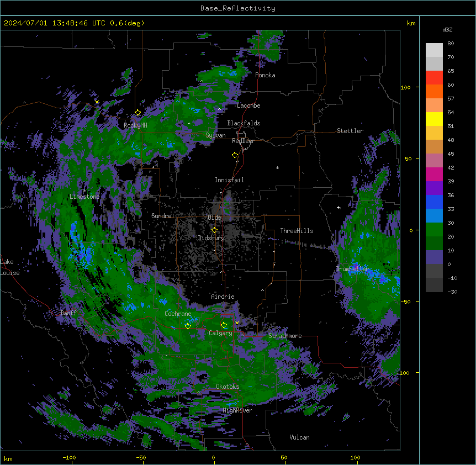Click the Drumheller label
The height and width of the screenshot is (465, 476).
pos(352,269)
